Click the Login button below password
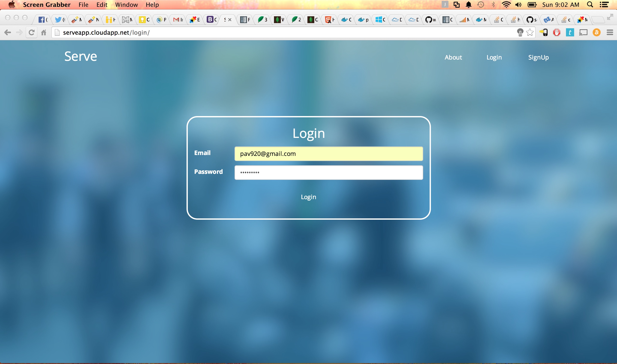The height and width of the screenshot is (364, 617). tap(308, 197)
